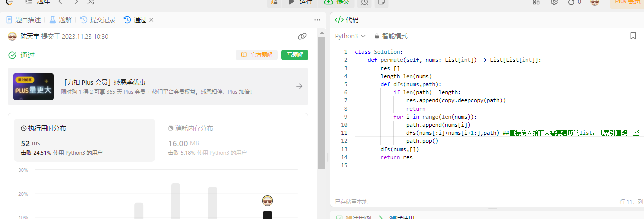Open the 提交记录 tab

98,20
